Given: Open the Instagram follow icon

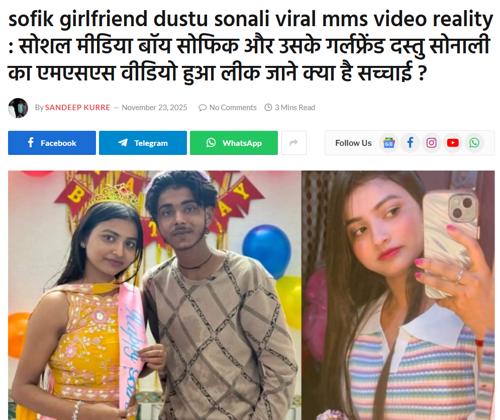Looking at the screenshot, I should [x=431, y=143].
